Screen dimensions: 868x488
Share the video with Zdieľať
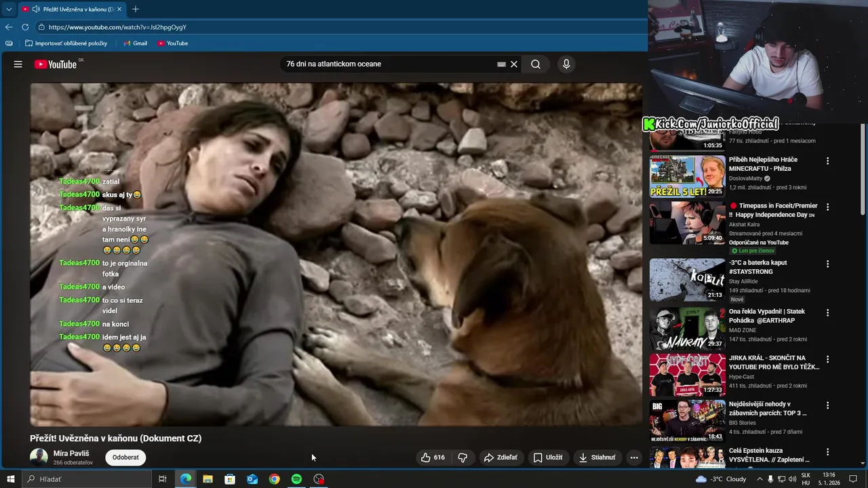pos(500,457)
